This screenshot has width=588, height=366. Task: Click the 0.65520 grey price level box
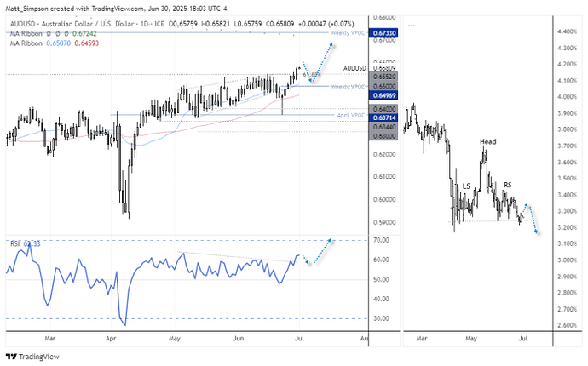383,77
